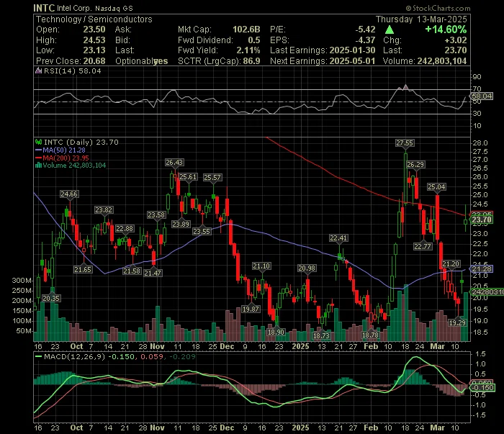Screen dimensions: 504x434
Task: Click the High price 24.53
Action: tap(94, 40)
